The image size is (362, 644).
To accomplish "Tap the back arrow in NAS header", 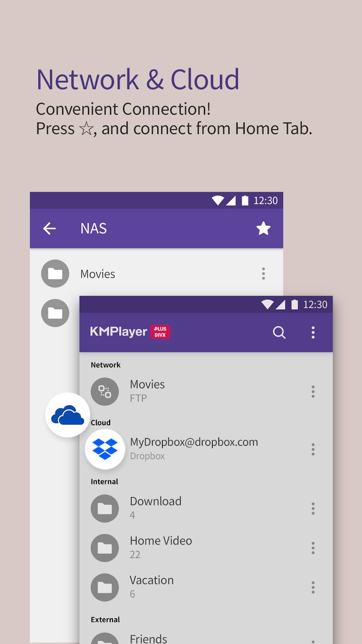I will [49, 229].
